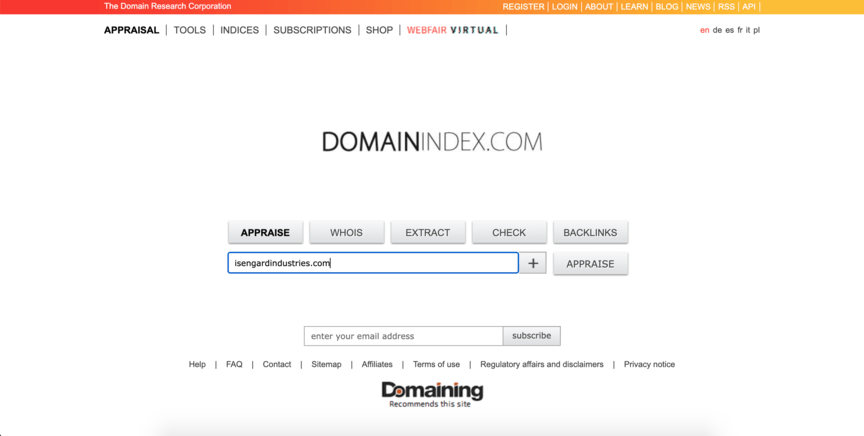This screenshot has width=864, height=436.
Task: Select the APPRAISE tab above the domain field
Action: (x=266, y=233)
